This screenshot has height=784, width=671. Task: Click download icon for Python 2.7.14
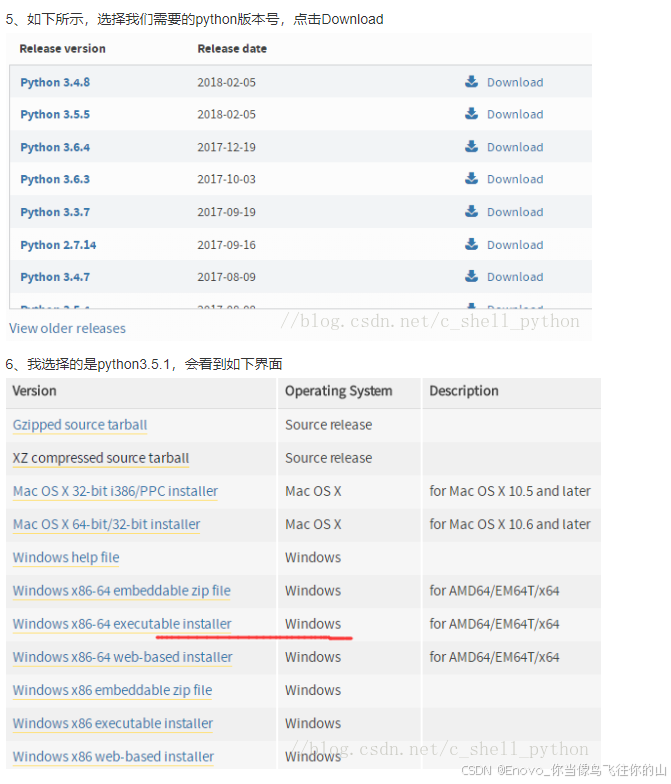pyautogui.click(x=471, y=244)
